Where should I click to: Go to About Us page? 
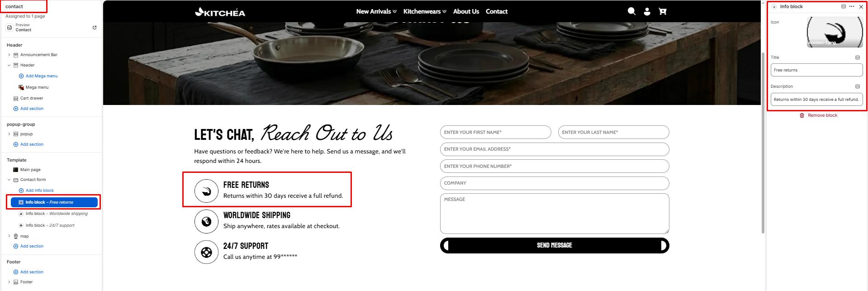(x=466, y=11)
